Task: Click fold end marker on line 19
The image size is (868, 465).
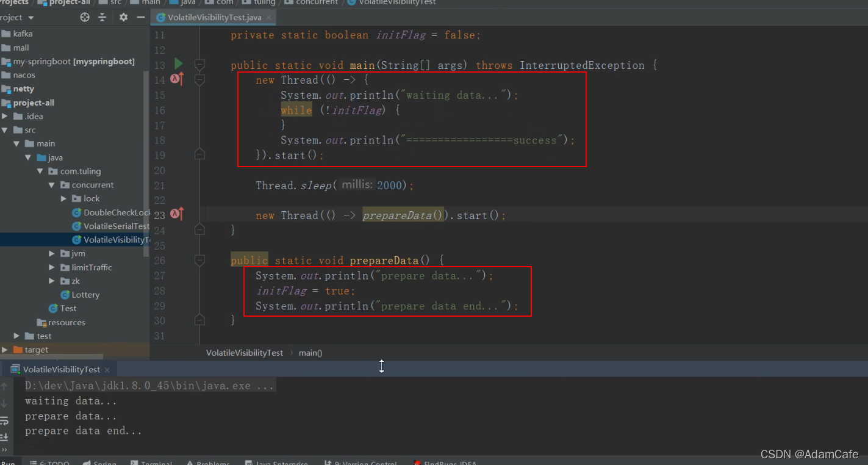Action: coord(199,154)
